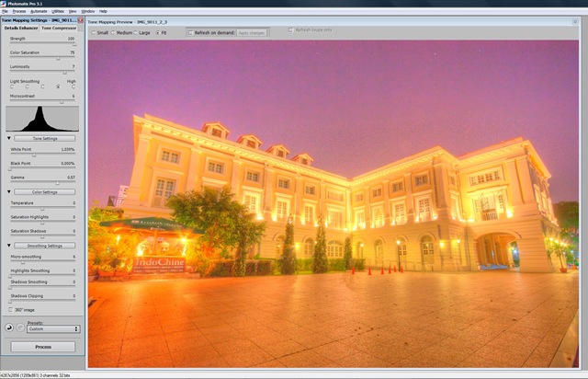Tick the 360° image checkbox
Image resolution: width=588 pixels, height=379 pixels.
[x=10, y=310]
